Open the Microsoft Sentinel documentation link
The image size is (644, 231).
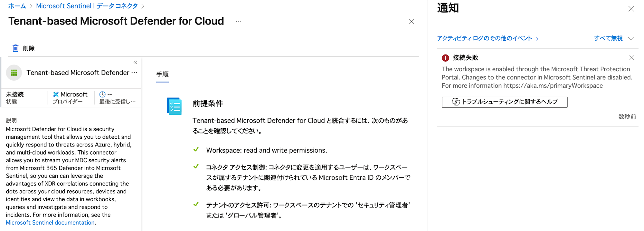pyautogui.click(x=50, y=223)
